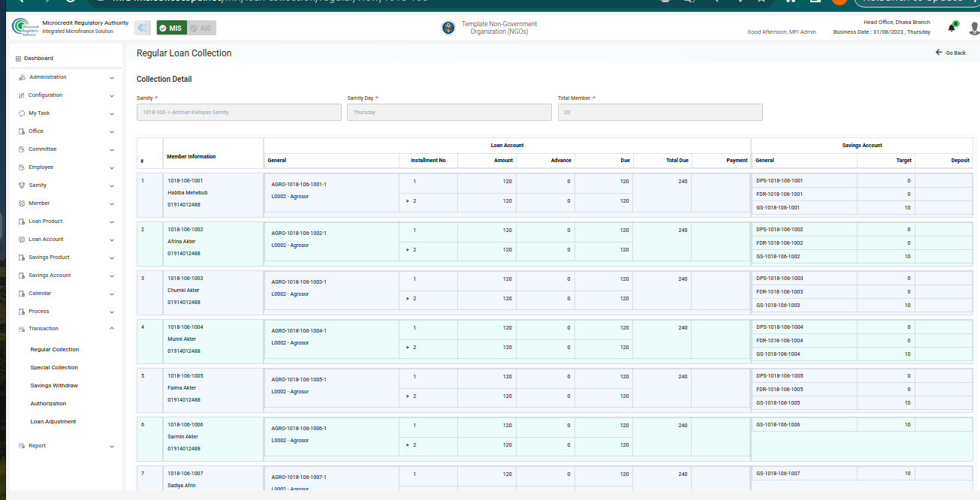The image size is (980, 500).
Task: Collapse sidebar with double-chevron icon
Action: [x=142, y=28]
